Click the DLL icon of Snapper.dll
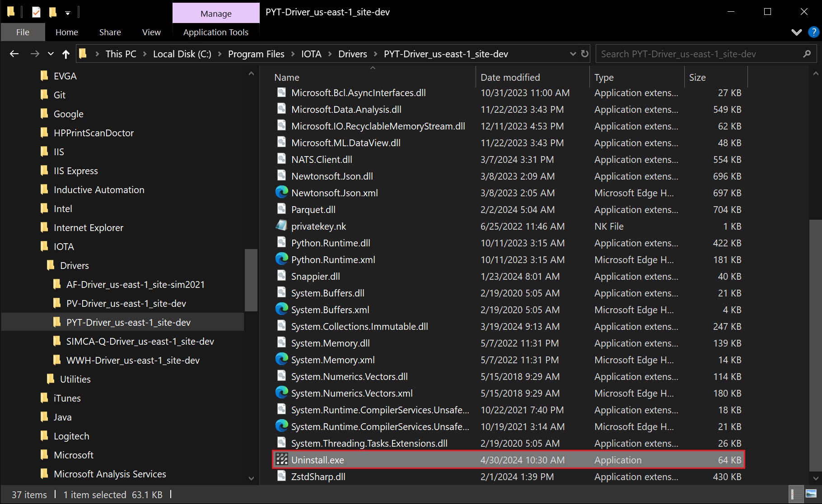The width and height of the screenshot is (822, 504). [282, 276]
